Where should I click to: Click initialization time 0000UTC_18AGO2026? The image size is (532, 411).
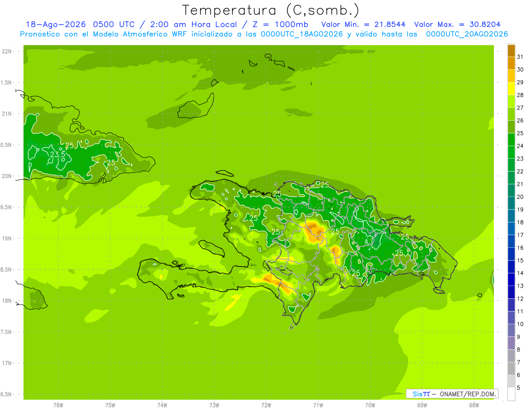coord(302,34)
